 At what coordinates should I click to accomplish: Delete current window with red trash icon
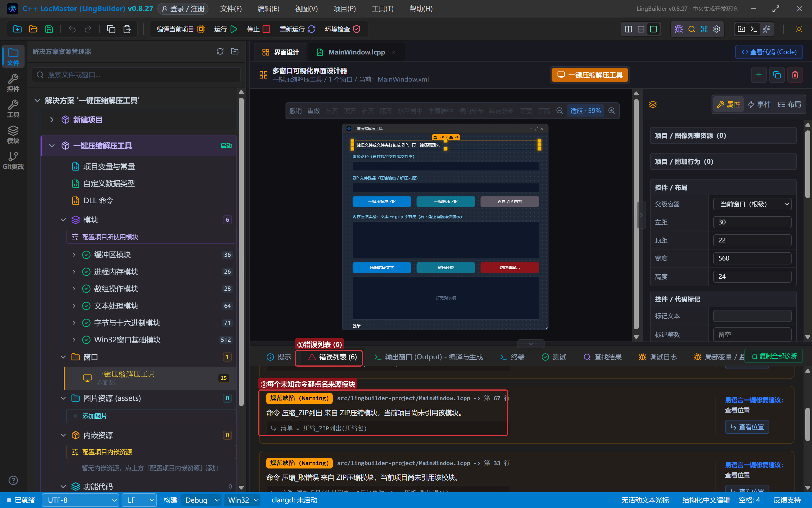[795, 75]
